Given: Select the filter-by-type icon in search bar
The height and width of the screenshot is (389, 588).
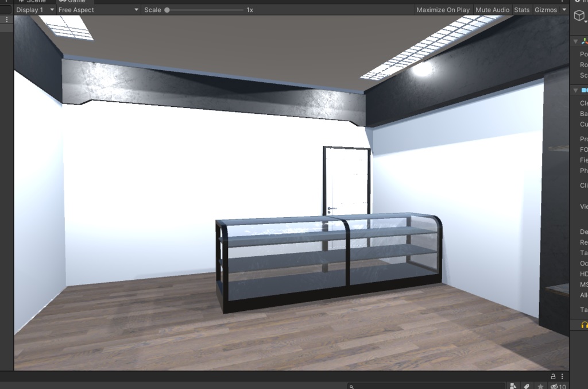Looking at the screenshot, I should point(513,386).
